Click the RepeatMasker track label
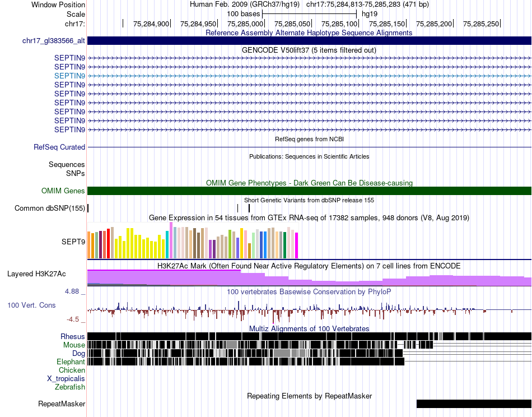The height and width of the screenshot is (417, 532). tap(62, 404)
